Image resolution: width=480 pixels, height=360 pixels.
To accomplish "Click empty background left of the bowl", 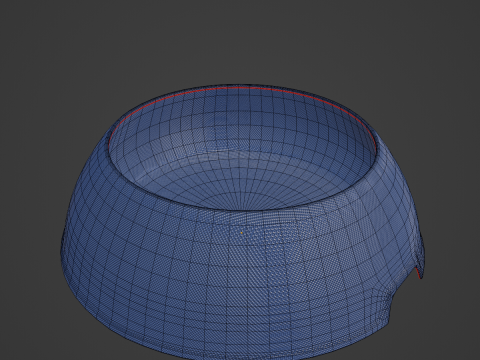I will pyautogui.click(x=30, y=200).
